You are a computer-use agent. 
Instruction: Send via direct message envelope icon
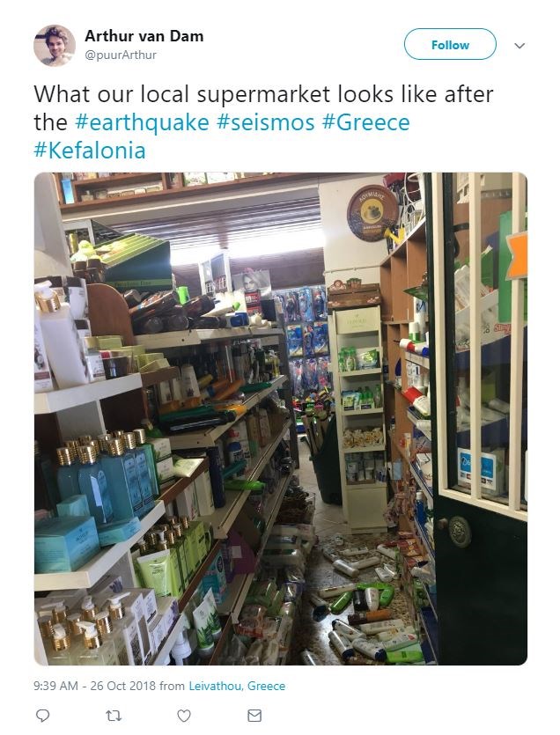coord(254,716)
